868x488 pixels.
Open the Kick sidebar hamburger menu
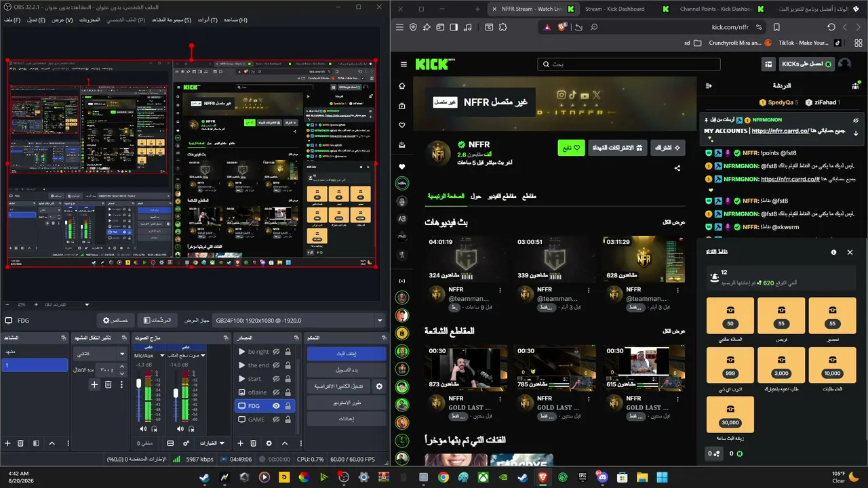pos(403,64)
